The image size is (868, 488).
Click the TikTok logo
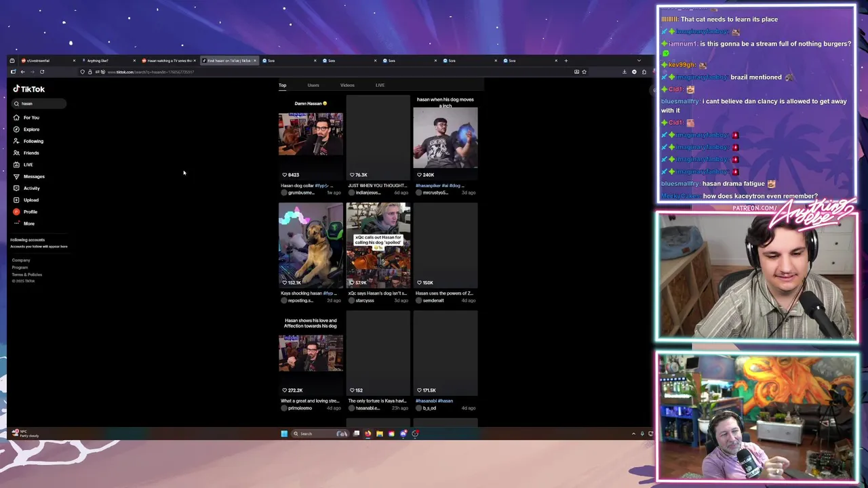click(29, 89)
